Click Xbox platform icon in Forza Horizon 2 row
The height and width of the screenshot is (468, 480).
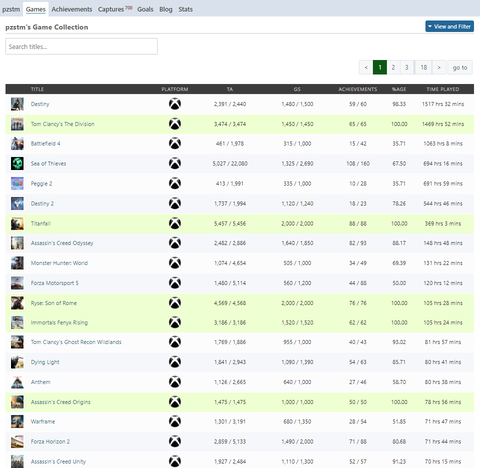pyautogui.click(x=175, y=442)
